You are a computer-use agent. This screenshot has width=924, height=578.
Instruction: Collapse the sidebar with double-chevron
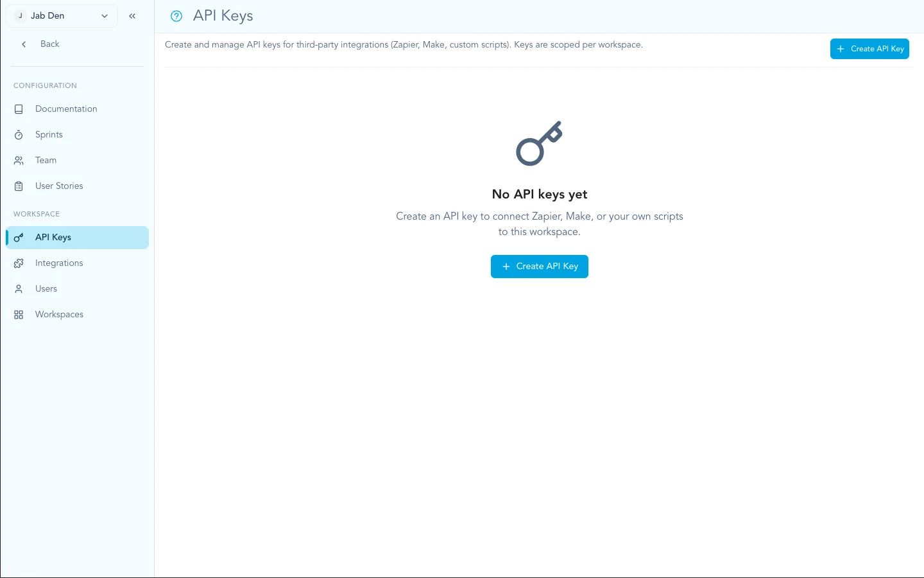(132, 15)
